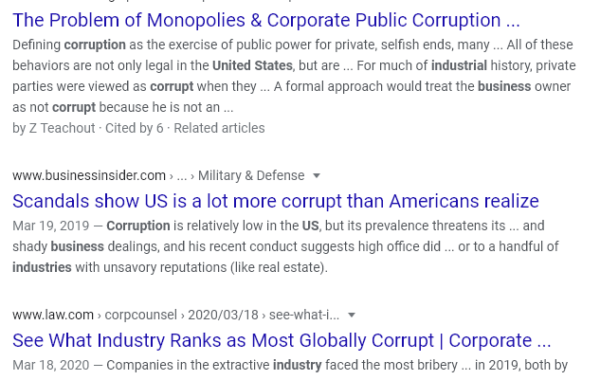Expand dropdown arrow beside law.com see-what-i... breadcrumb
Image resolution: width=600 pixels, height=380 pixels.
pos(351,315)
